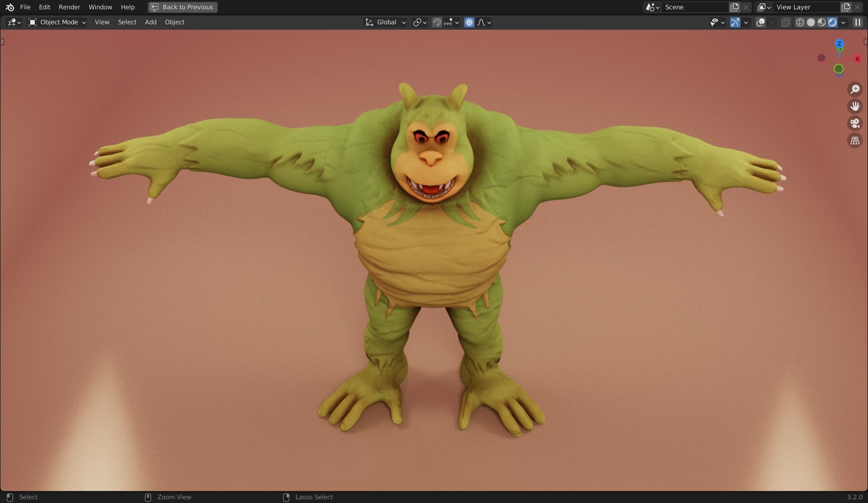
Task: Delete the current Scene
Action: coord(746,7)
